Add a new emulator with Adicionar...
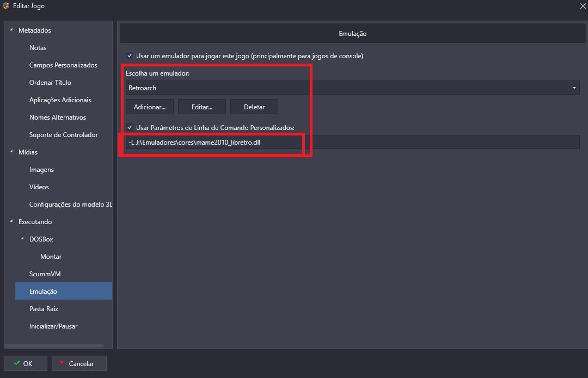 pyautogui.click(x=150, y=107)
